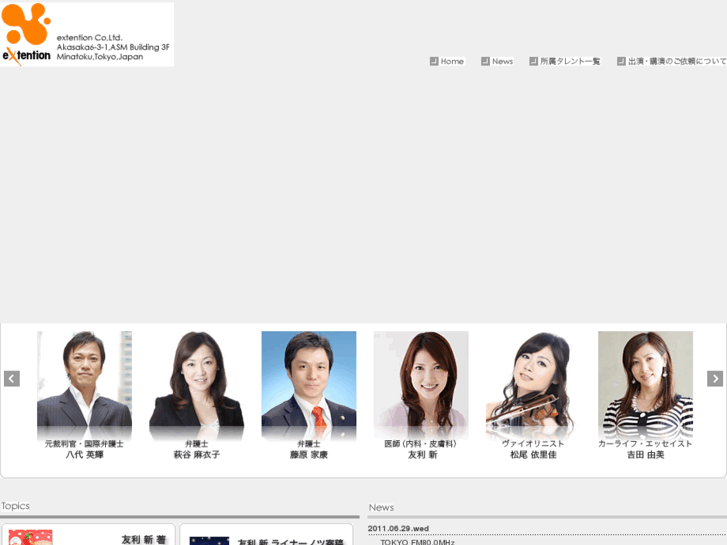This screenshot has width=727, height=545.
Task: Open the 出演・講演のご依頼について menu item
Action: click(671, 61)
